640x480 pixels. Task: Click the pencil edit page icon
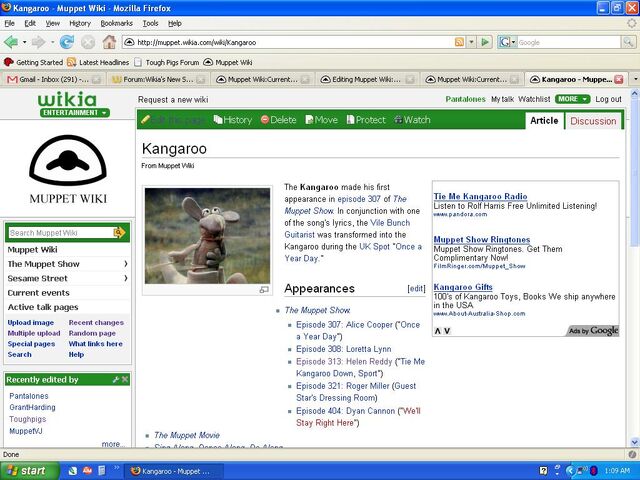pyautogui.click(x=145, y=120)
